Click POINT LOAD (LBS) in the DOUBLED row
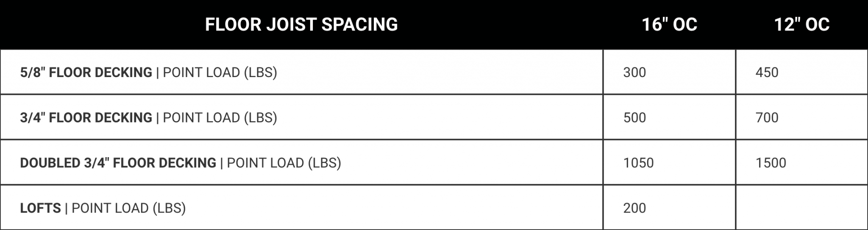The width and height of the screenshot is (868, 230). (x=284, y=163)
